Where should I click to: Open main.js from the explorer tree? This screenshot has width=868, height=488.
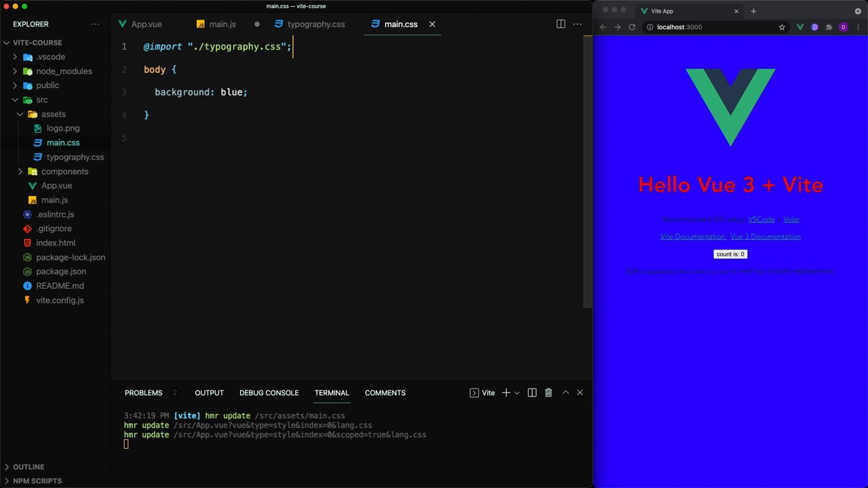pos(54,200)
